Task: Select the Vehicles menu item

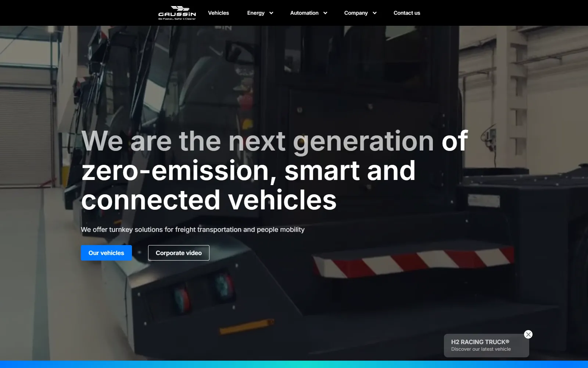Action: point(218,13)
